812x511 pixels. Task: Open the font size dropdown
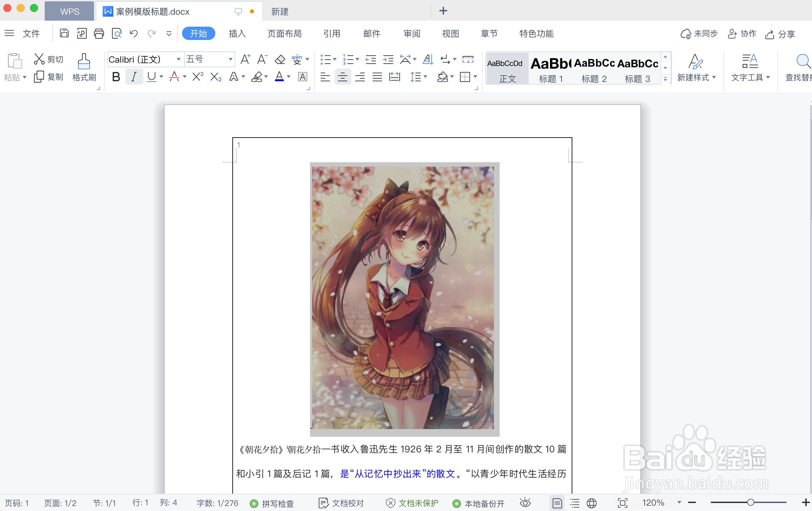click(x=230, y=59)
